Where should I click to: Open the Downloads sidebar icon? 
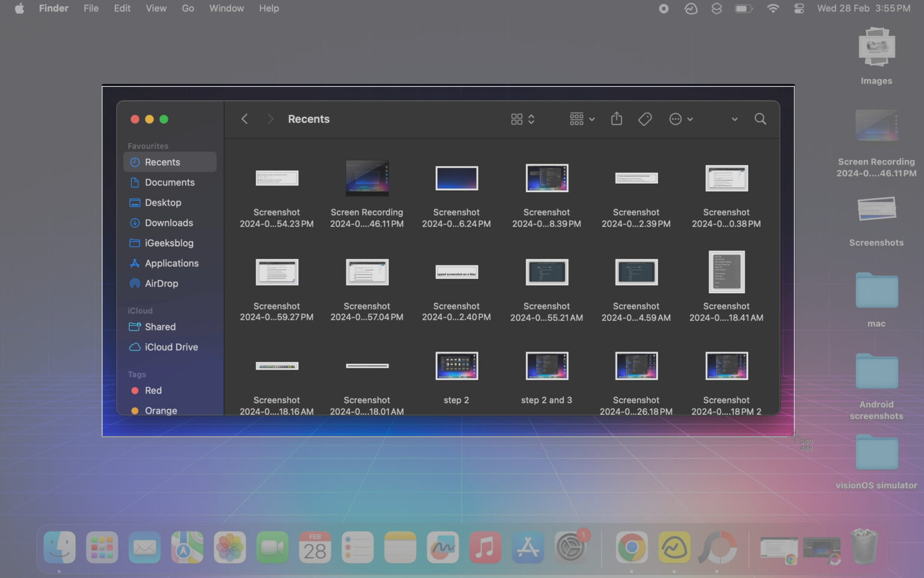point(169,223)
